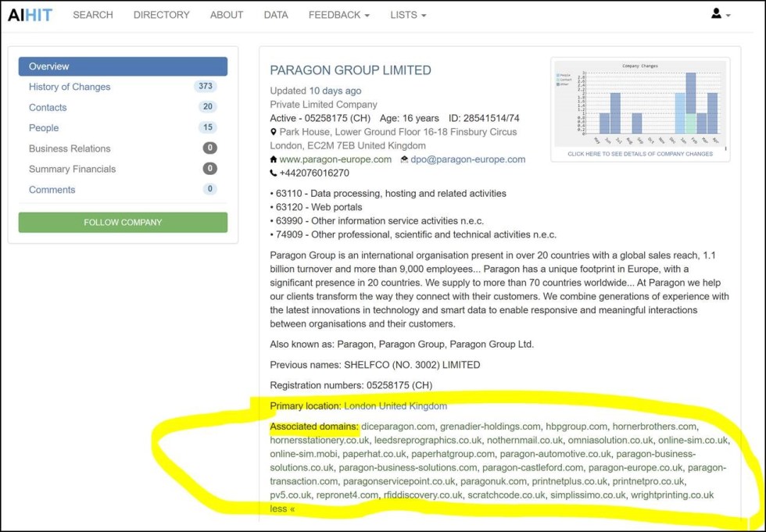Open the pv5.co.uk domain link
The height and width of the screenshot is (532, 766).
tap(291, 495)
